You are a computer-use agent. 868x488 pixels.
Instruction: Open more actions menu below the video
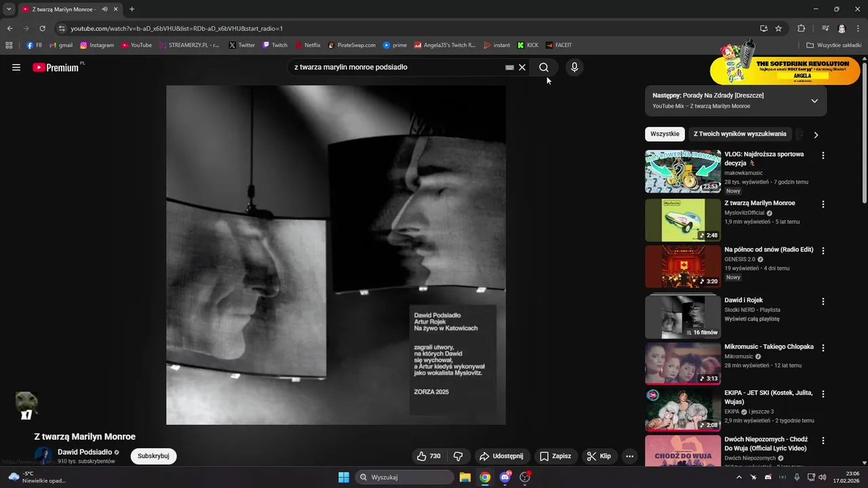[x=629, y=456]
